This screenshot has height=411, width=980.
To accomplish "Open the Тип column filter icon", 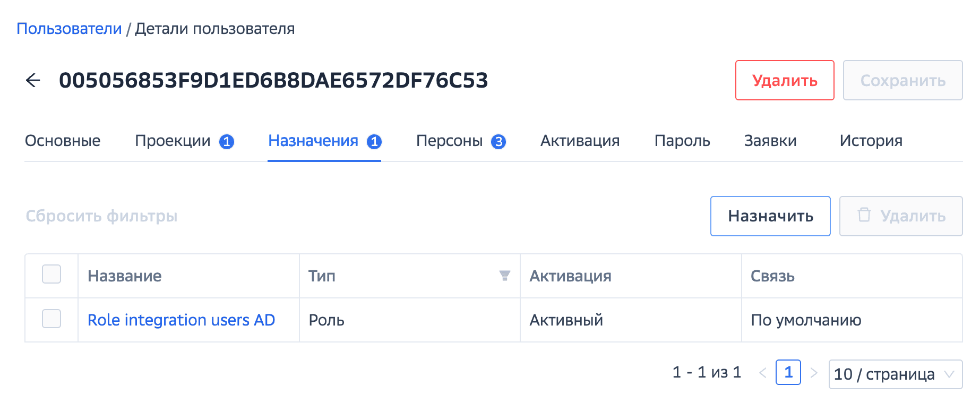I will [504, 276].
